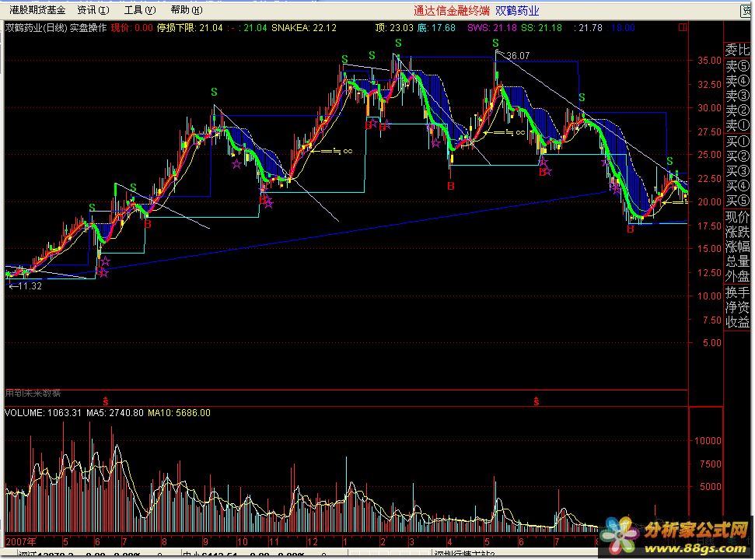Click month 11 on the time axis

coord(274,542)
